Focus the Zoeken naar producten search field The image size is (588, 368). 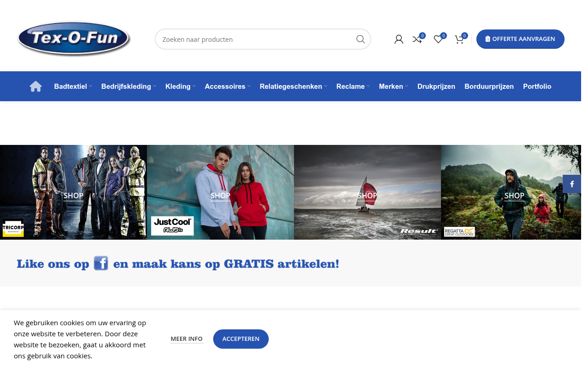pos(263,39)
